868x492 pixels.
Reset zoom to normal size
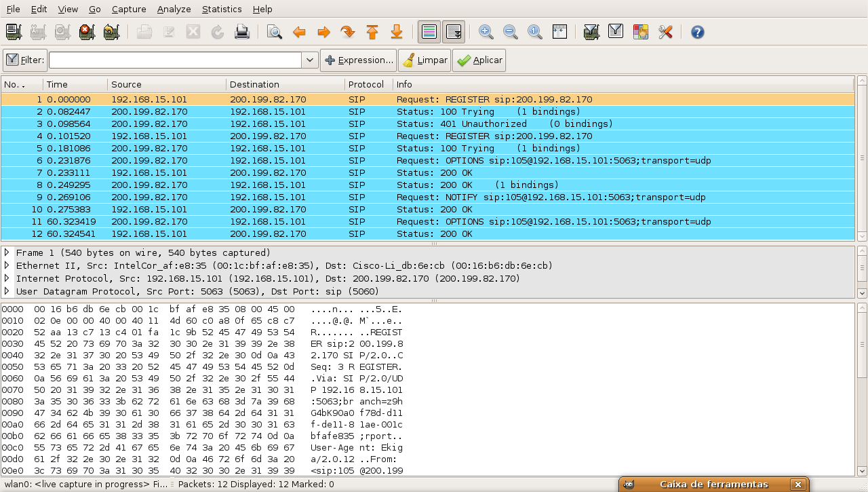(535, 32)
